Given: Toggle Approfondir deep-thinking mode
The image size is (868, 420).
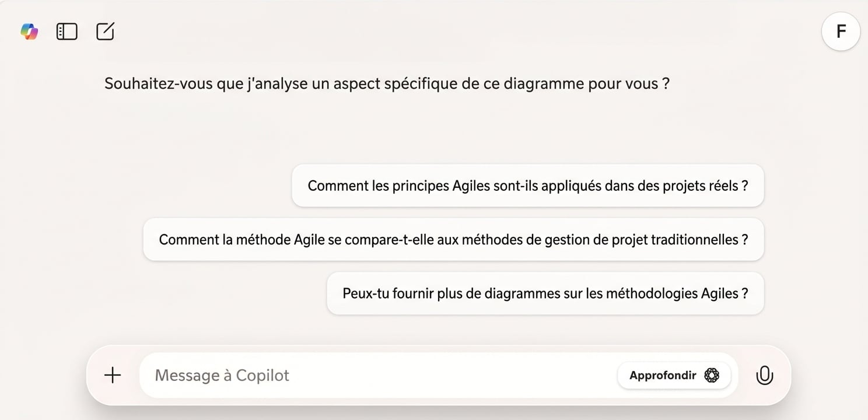Looking at the screenshot, I should (x=674, y=375).
